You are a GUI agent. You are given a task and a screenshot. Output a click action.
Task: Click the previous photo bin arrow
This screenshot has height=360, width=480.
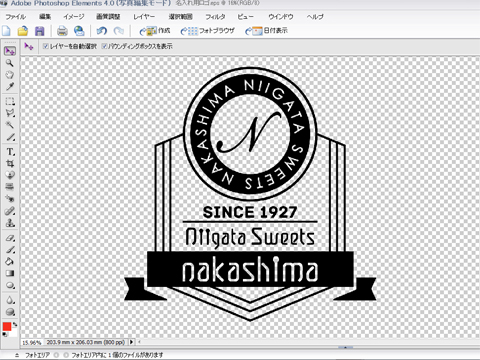[56, 355]
